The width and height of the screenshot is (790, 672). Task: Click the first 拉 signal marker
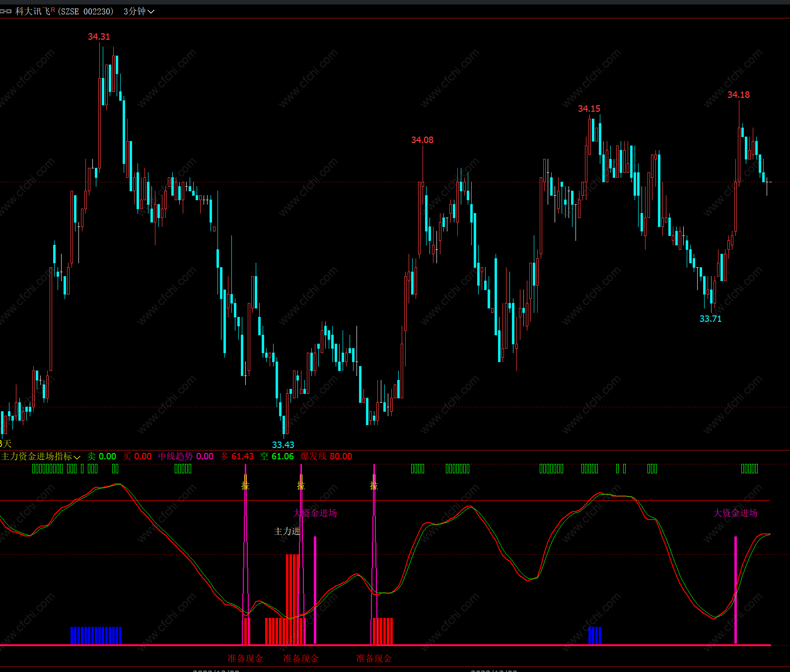click(245, 486)
